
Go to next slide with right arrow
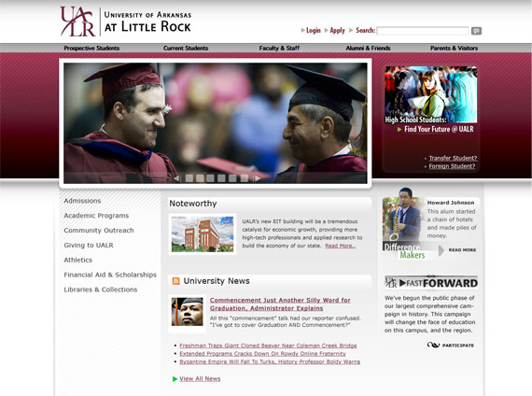pos(258,178)
